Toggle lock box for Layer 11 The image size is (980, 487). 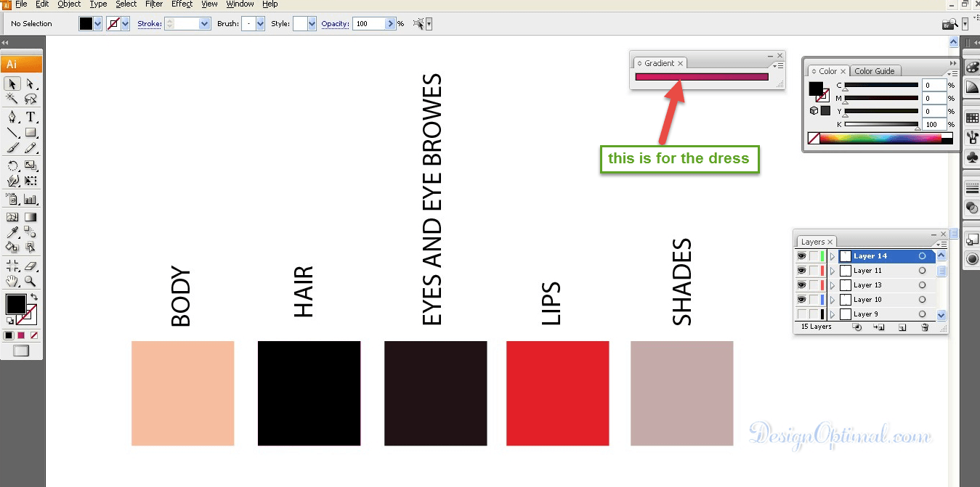(x=813, y=271)
